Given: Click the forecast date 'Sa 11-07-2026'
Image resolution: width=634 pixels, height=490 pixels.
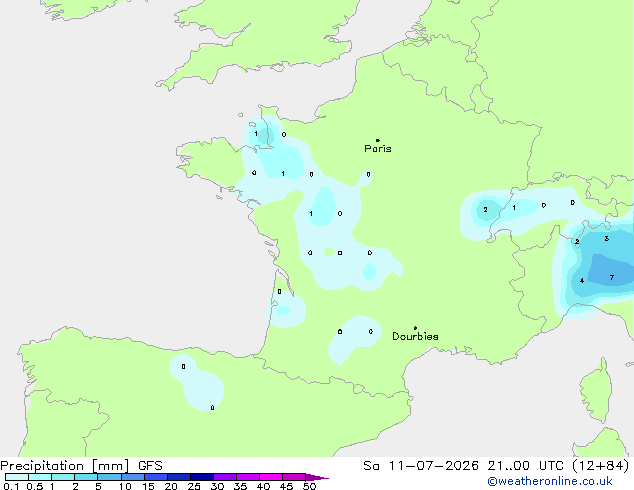Looking at the screenshot, I should pyautogui.click(x=421, y=466).
